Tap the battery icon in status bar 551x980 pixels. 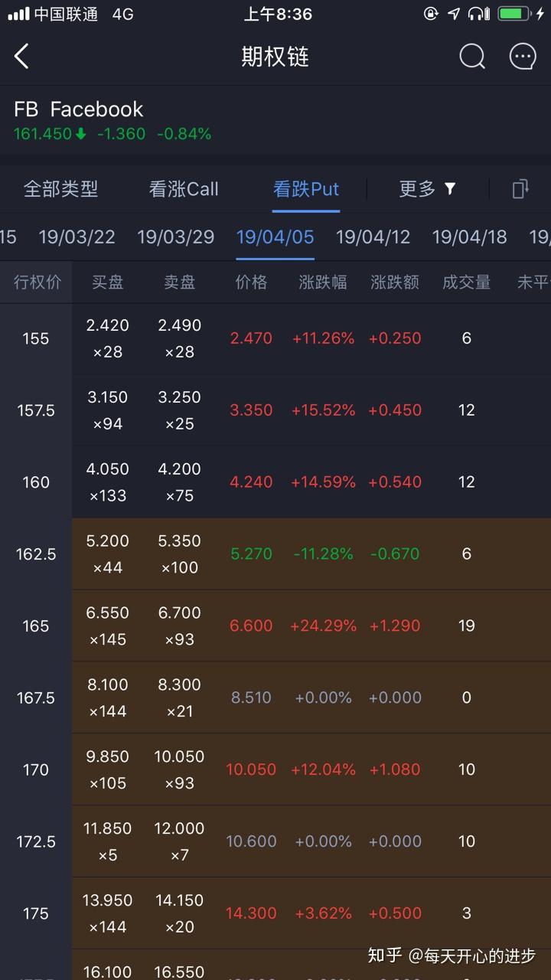(x=514, y=14)
